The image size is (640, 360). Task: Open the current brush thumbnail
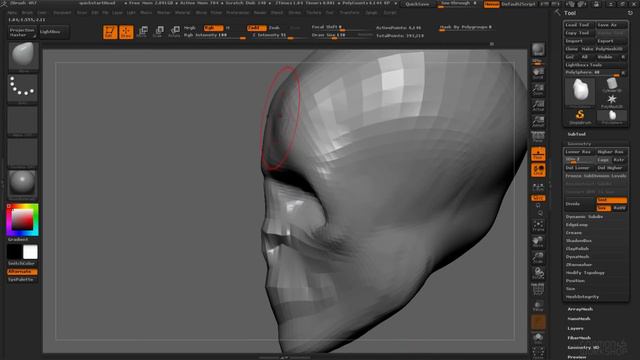click(23, 56)
